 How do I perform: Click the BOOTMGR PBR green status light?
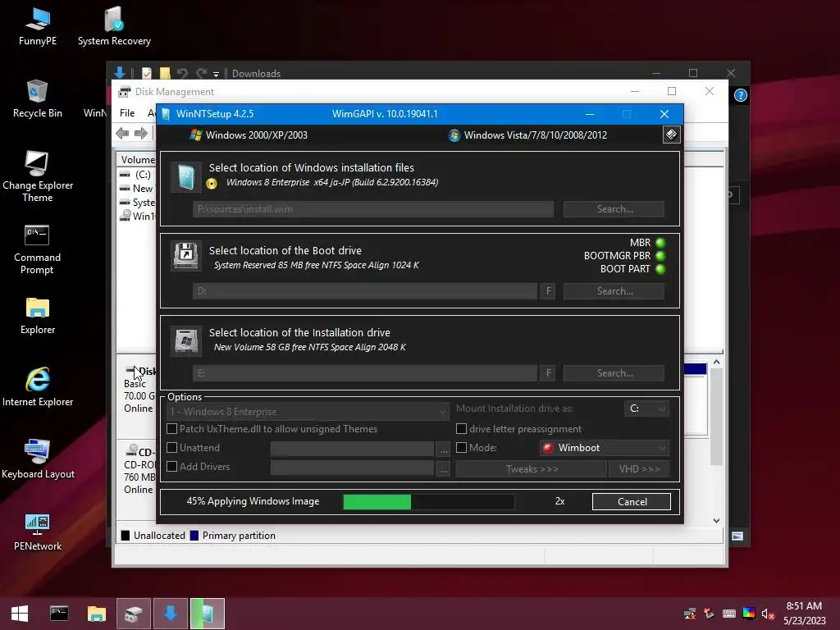click(x=660, y=256)
